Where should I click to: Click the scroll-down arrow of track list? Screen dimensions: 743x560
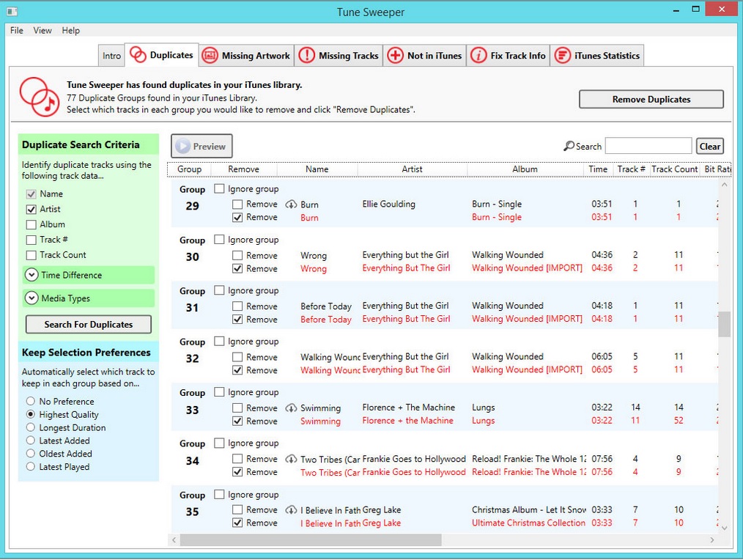(724, 527)
